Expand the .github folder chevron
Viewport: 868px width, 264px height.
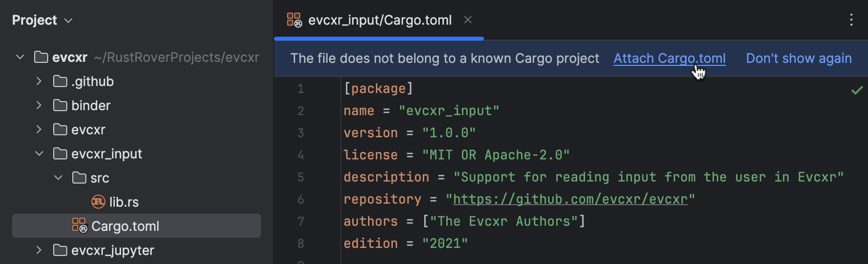coord(39,81)
